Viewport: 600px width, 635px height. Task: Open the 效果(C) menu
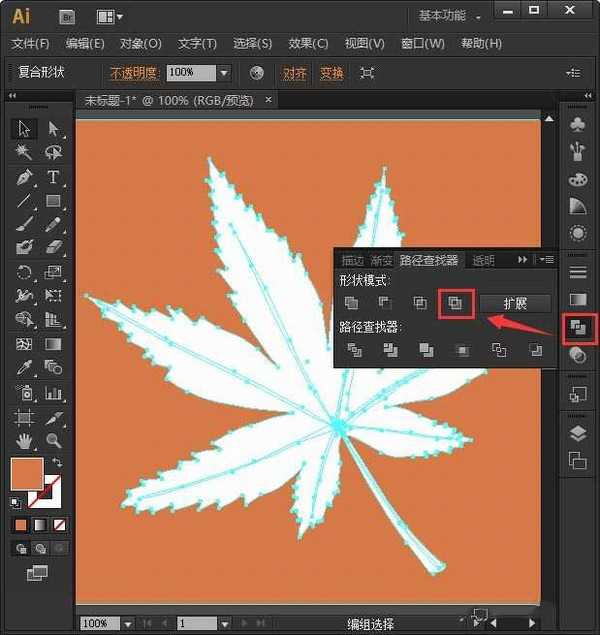pyautogui.click(x=307, y=44)
